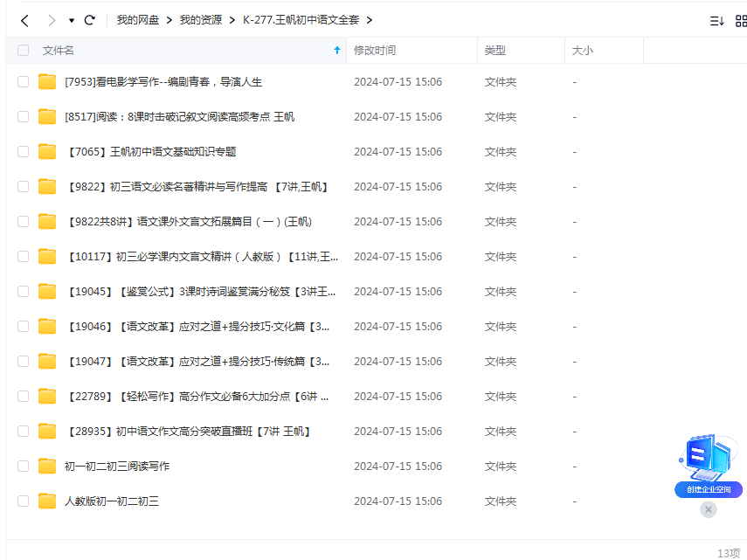
Task: Click the 类型 column header
Action: tap(495, 51)
